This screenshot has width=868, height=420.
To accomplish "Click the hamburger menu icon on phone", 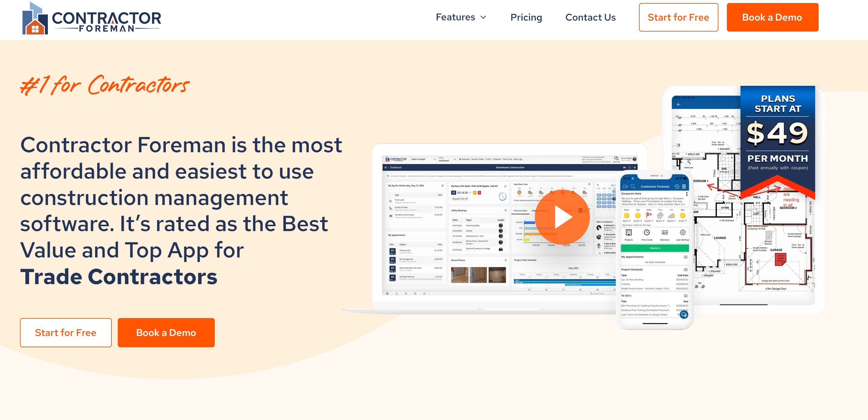I will [x=684, y=186].
